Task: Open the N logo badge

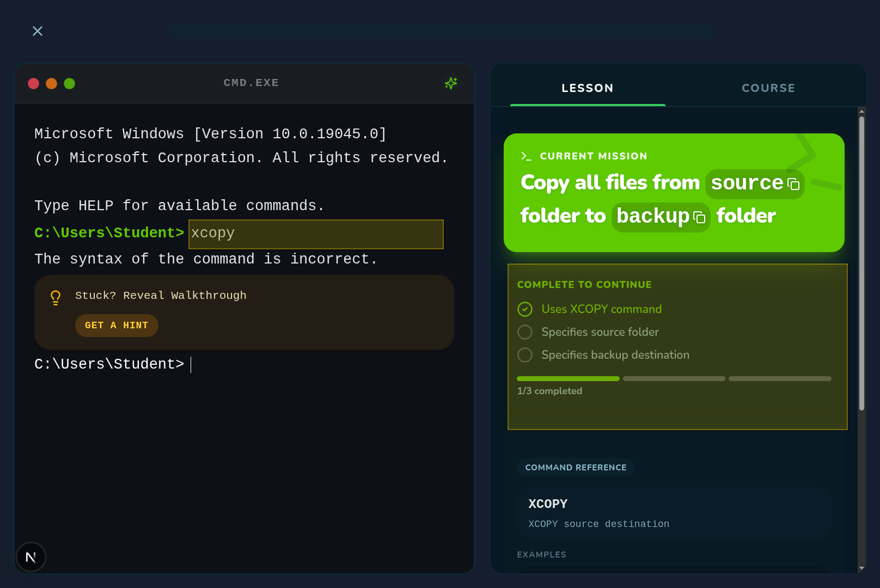Action: tap(31, 557)
